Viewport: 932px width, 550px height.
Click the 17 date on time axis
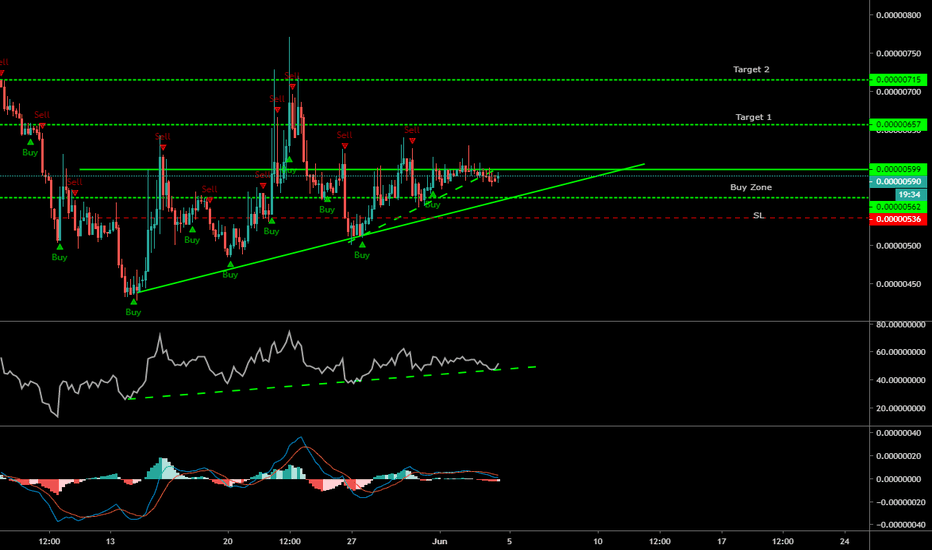pos(722,541)
